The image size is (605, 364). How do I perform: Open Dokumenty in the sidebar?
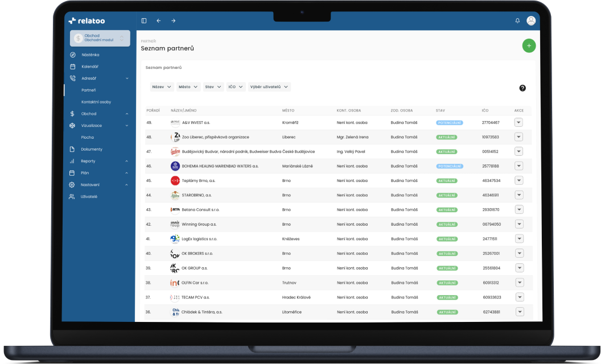pyautogui.click(x=92, y=149)
